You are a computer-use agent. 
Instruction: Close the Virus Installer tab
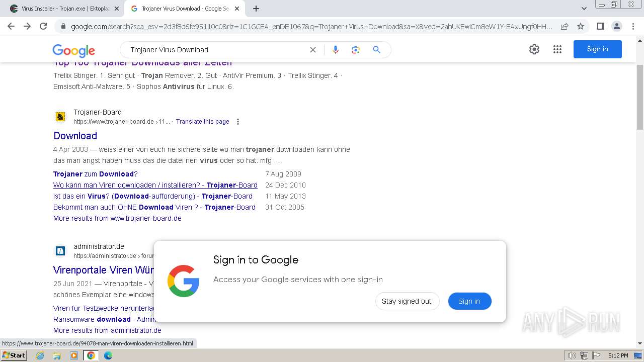coord(117,9)
